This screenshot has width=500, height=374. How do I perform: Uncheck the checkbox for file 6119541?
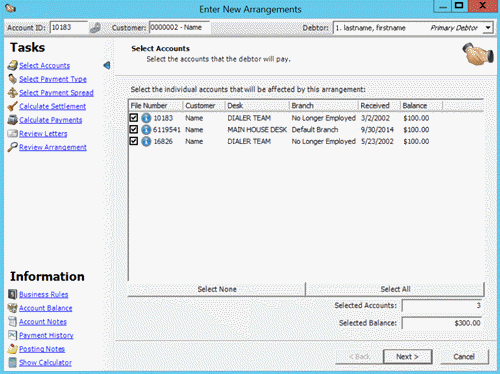[134, 129]
